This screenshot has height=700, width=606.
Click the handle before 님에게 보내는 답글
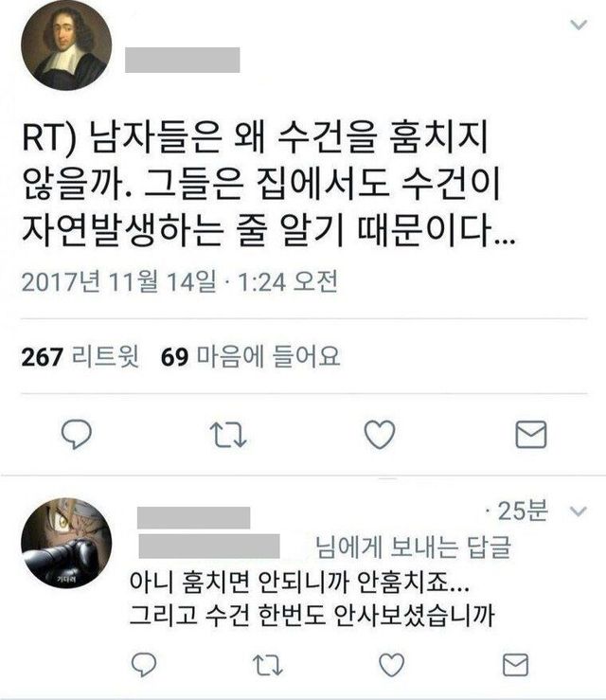point(209,546)
